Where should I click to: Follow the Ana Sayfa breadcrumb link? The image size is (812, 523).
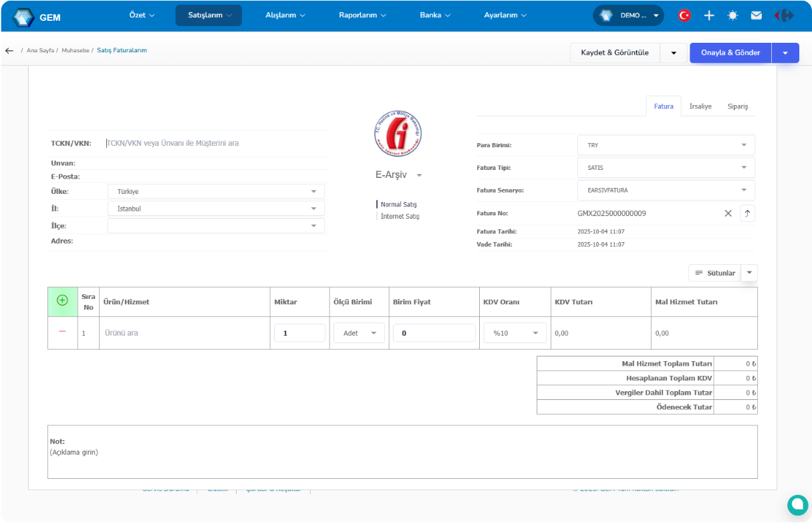(40, 50)
